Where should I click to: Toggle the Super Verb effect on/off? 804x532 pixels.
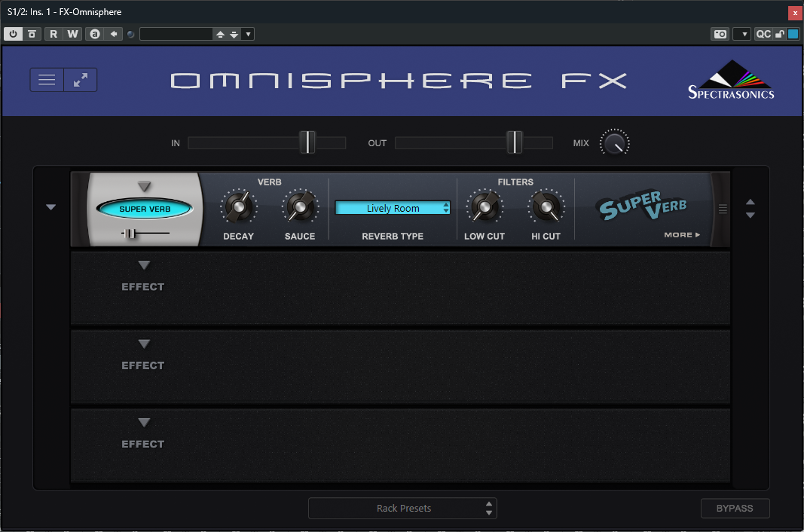point(145,209)
